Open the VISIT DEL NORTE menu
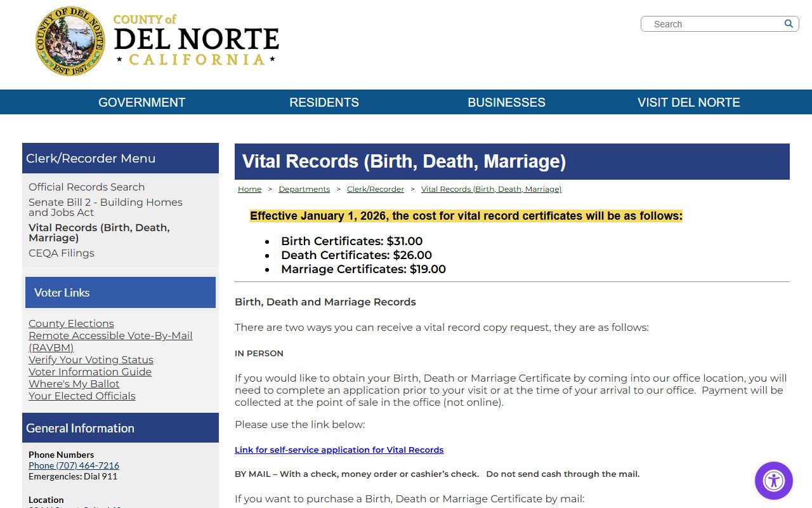The height and width of the screenshot is (508, 812). pyautogui.click(x=689, y=102)
